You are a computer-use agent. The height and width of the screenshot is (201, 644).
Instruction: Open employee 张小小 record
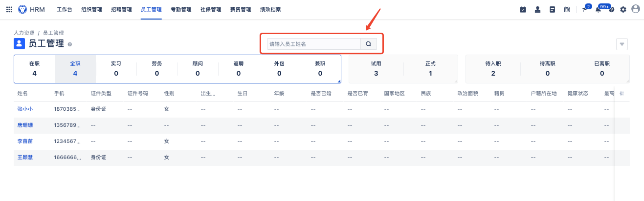pos(25,109)
